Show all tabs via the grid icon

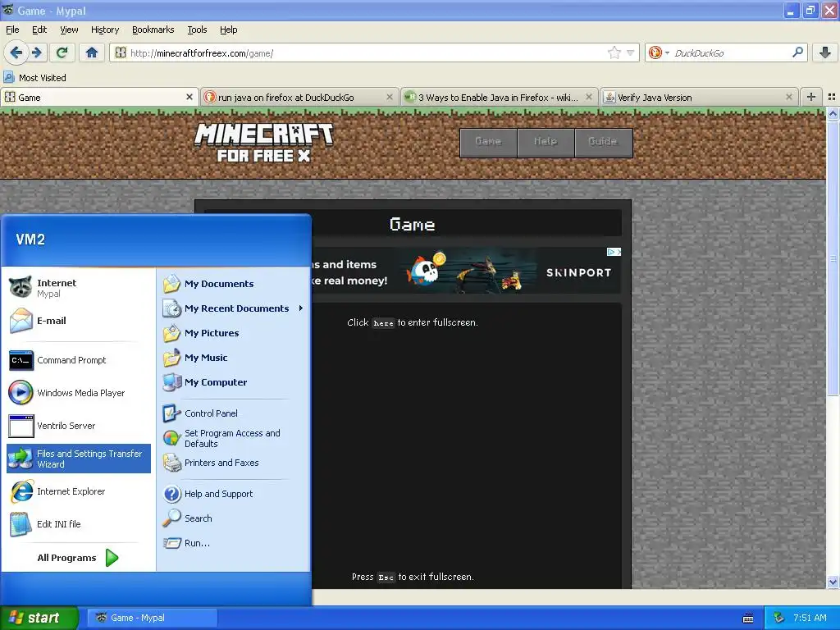[832, 97]
